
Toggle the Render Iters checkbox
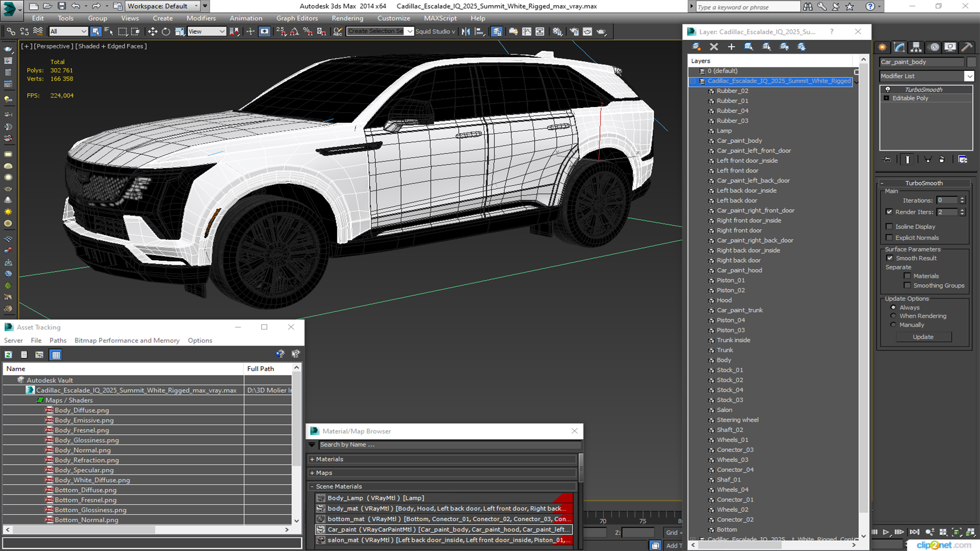[x=889, y=212]
